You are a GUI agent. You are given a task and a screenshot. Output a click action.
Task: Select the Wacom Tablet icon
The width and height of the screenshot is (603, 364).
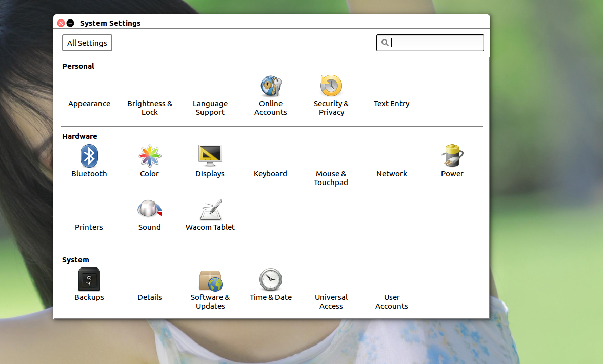click(210, 210)
